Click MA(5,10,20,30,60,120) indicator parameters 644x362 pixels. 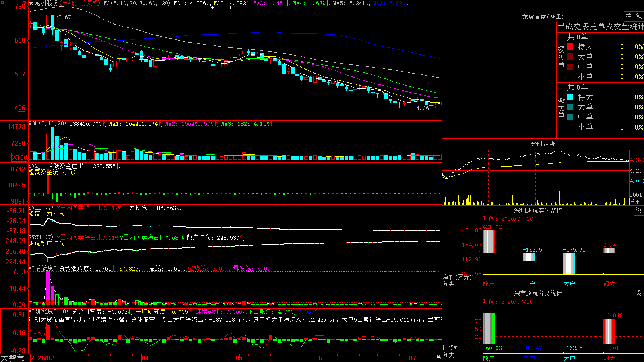[x=137, y=3]
